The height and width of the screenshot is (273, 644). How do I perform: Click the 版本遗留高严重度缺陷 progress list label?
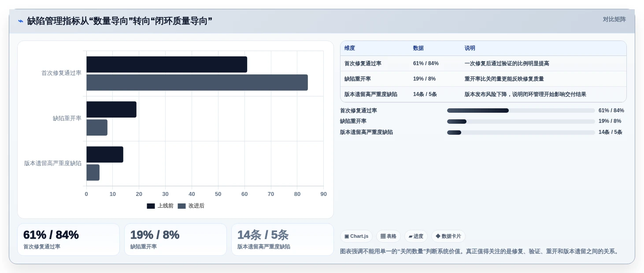tap(366, 132)
